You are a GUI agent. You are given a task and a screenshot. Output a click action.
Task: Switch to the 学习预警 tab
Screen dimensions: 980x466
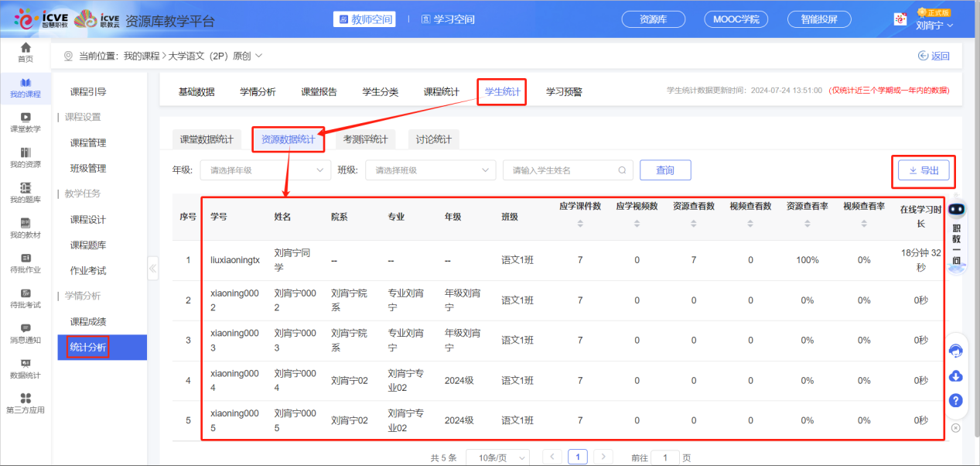pyautogui.click(x=564, y=92)
